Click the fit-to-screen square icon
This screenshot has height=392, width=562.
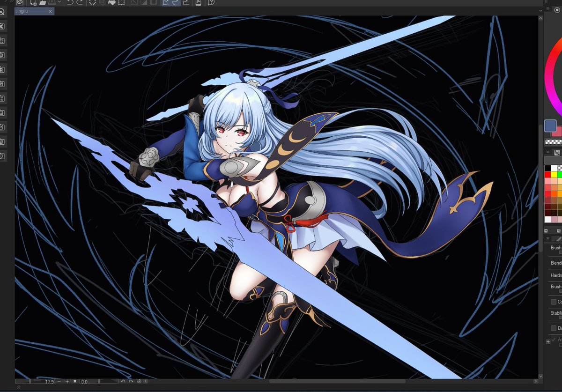click(x=75, y=381)
